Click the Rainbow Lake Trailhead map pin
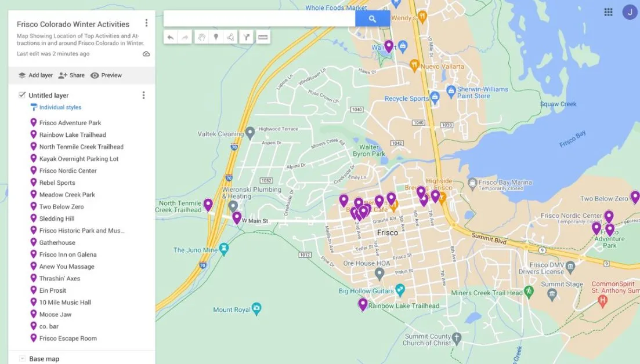 coord(363,304)
